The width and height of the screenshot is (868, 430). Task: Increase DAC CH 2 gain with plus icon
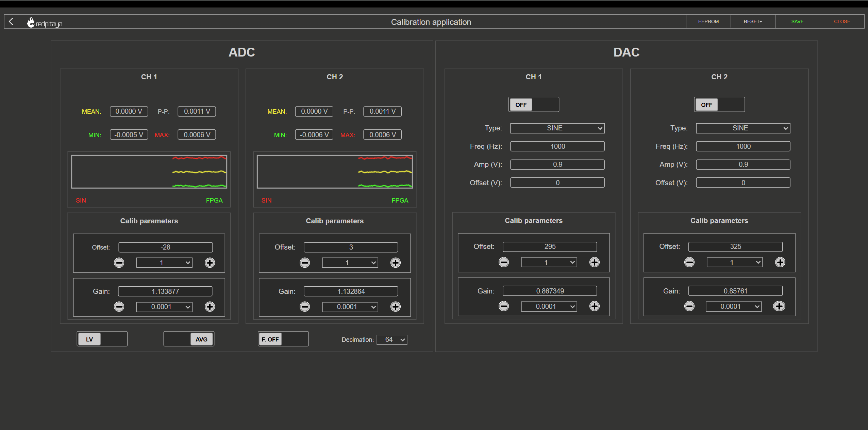779,306
